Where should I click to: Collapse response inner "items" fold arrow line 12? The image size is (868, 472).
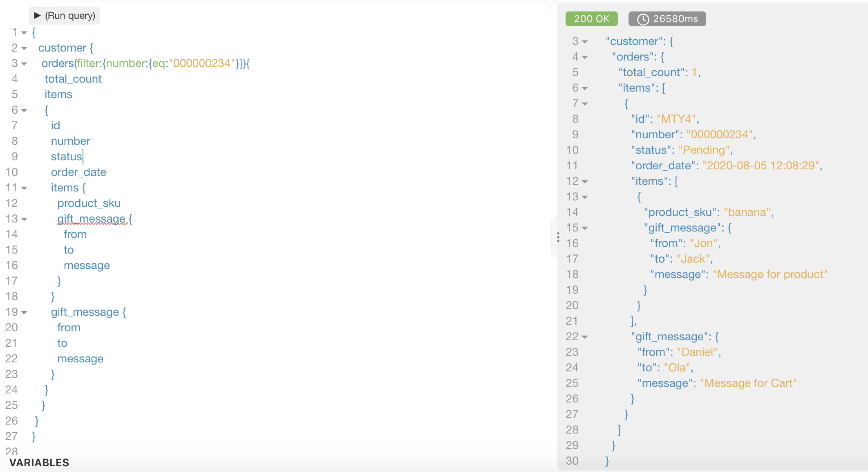[585, 182]
